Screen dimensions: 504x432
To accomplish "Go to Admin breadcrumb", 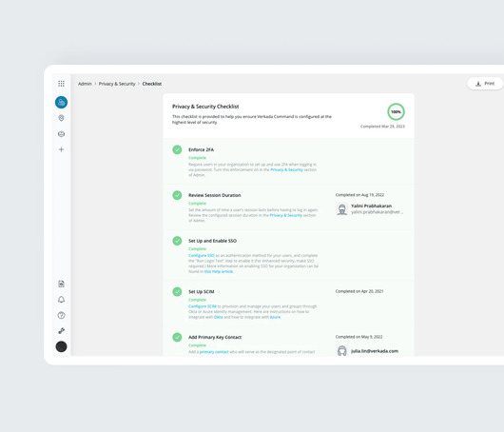I will point(85,84).
